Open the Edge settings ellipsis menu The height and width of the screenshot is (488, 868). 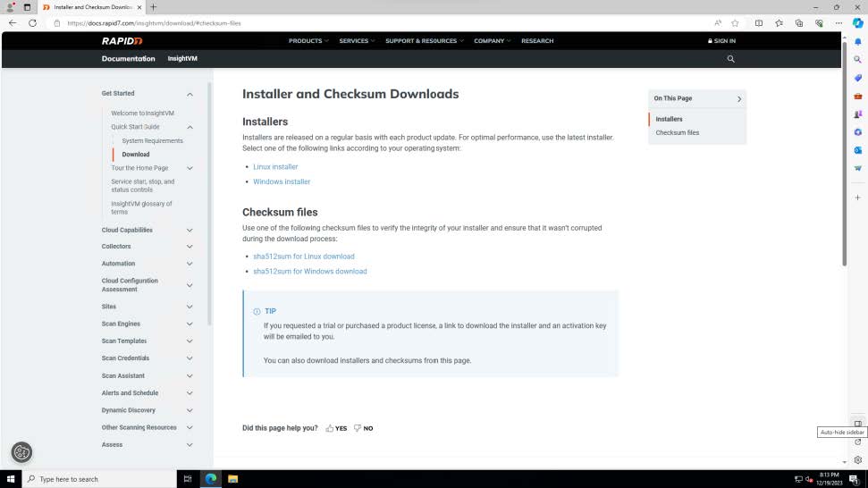pos(839,23)
